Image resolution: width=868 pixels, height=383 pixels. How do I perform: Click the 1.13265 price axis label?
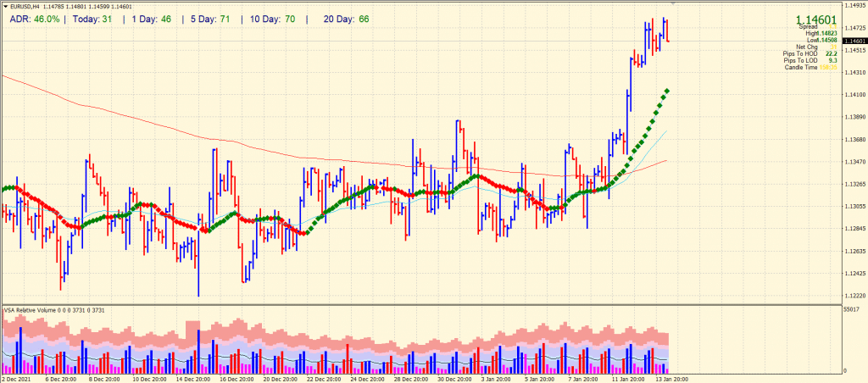coord(854,184)
